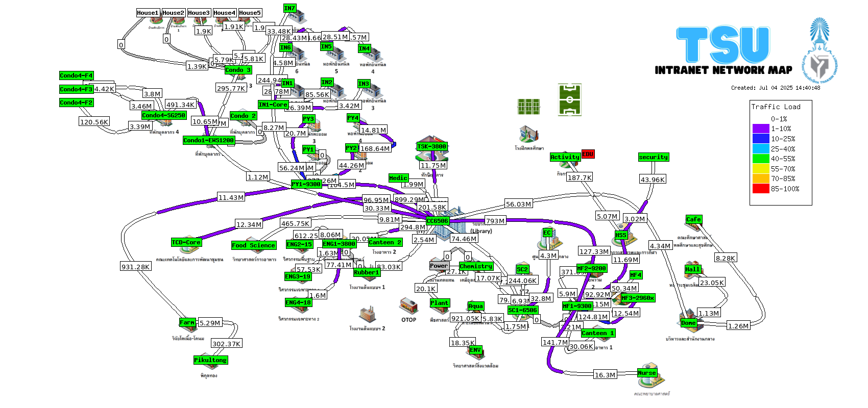The width and height of the screenshot is (868, 408).
Task: Click the factory icon above โรงงานต้นแบบ 2
Action: [368, 315]
